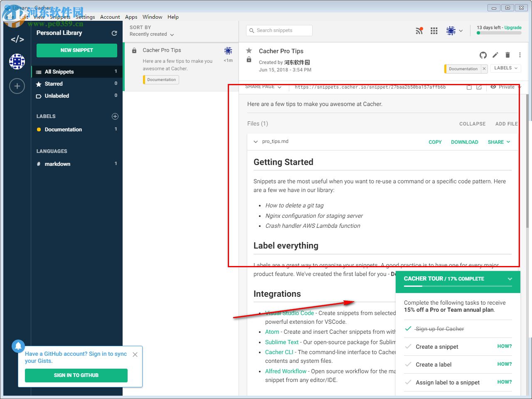Open the Atom integration link
This screenshot has height=399, width=532.
click(272, 332)
